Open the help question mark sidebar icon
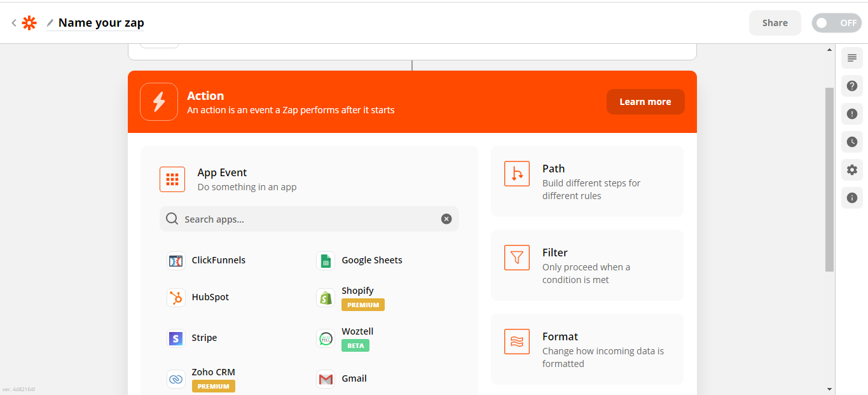This screenshot has width=868, height=395. coord(852,86)
